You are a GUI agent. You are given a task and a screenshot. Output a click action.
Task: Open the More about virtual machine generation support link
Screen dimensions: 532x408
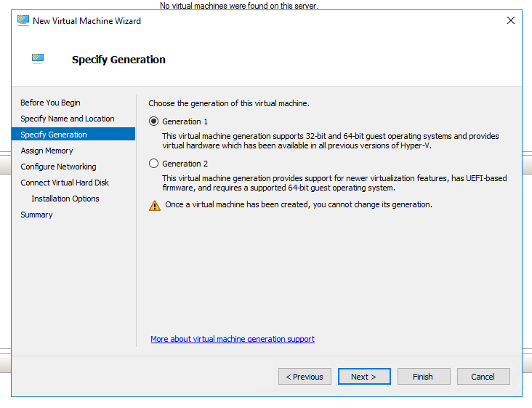pyautogui.click(x=233, y=339)
